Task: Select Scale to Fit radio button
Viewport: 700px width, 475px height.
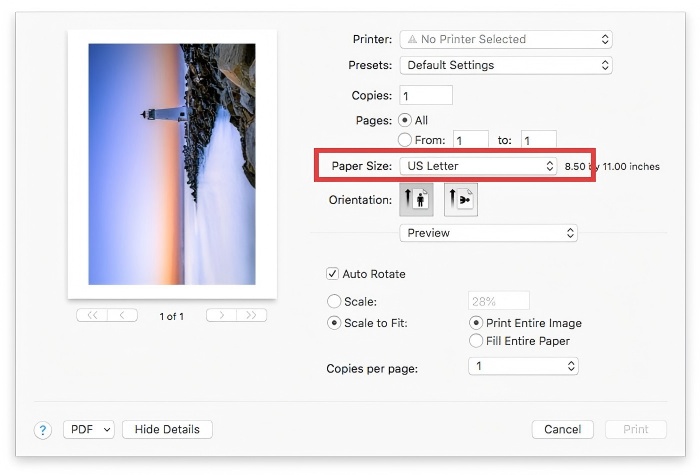Action: (x=334, y=323)
